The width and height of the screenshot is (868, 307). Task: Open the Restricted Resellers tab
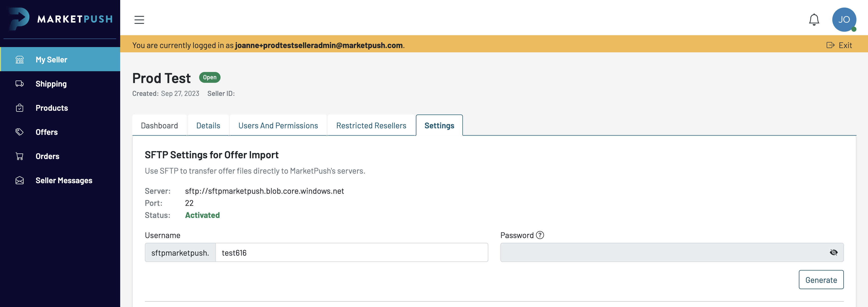coord(371,126)
